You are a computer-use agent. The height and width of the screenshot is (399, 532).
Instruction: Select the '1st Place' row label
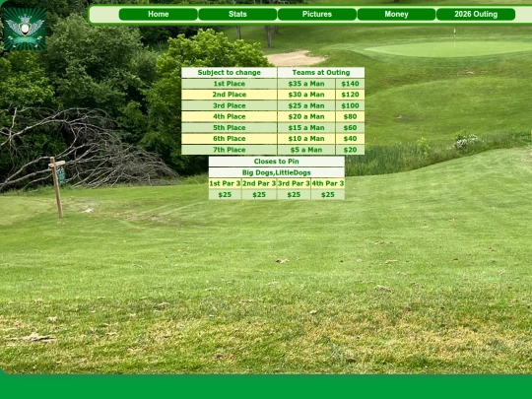coord(230,84)
